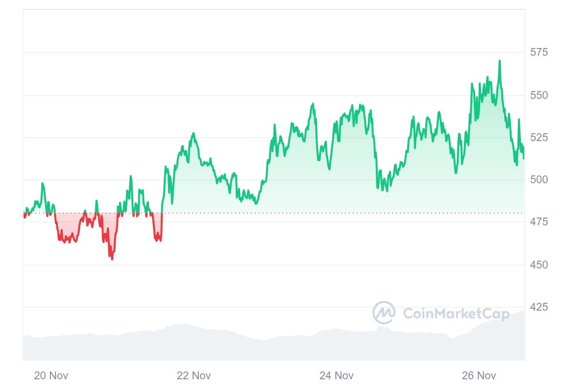The width and height of the screenshot is (588, 392).
Task: Click the CoinMarketCap watermark text
Action: click(x=456, y=314)
